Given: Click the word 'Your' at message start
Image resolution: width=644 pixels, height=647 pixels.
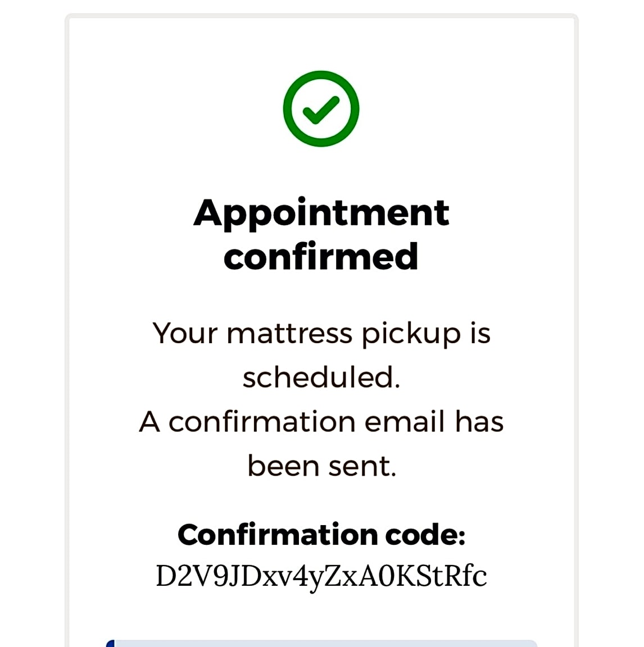Looking at the screenshot, I should [x=184, y=334].
